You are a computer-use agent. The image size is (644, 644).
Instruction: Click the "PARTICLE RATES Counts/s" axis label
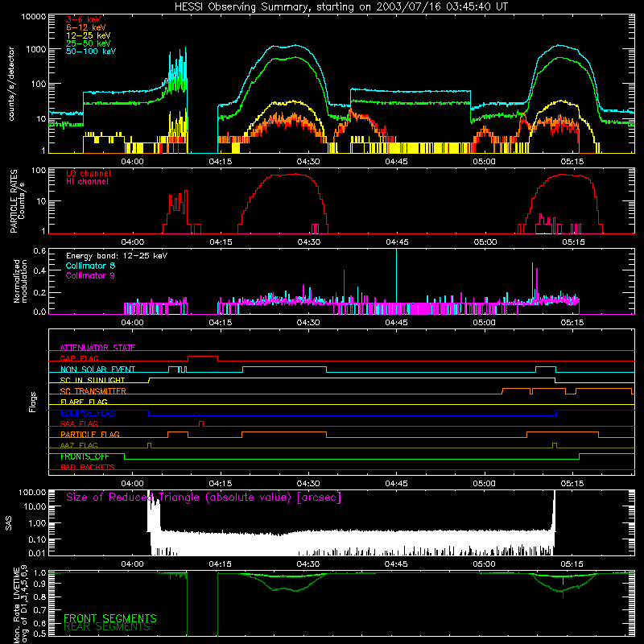[x=17, y=200]
